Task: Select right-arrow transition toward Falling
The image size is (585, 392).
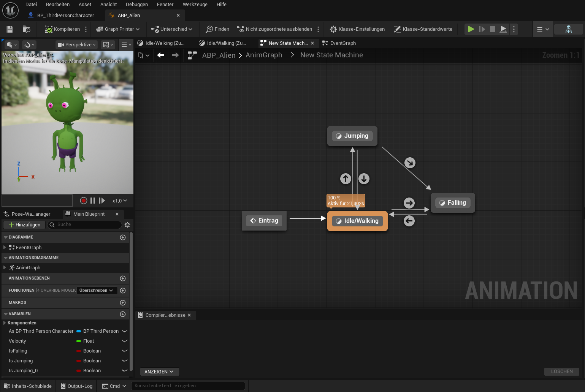Action: coord(409,203)
